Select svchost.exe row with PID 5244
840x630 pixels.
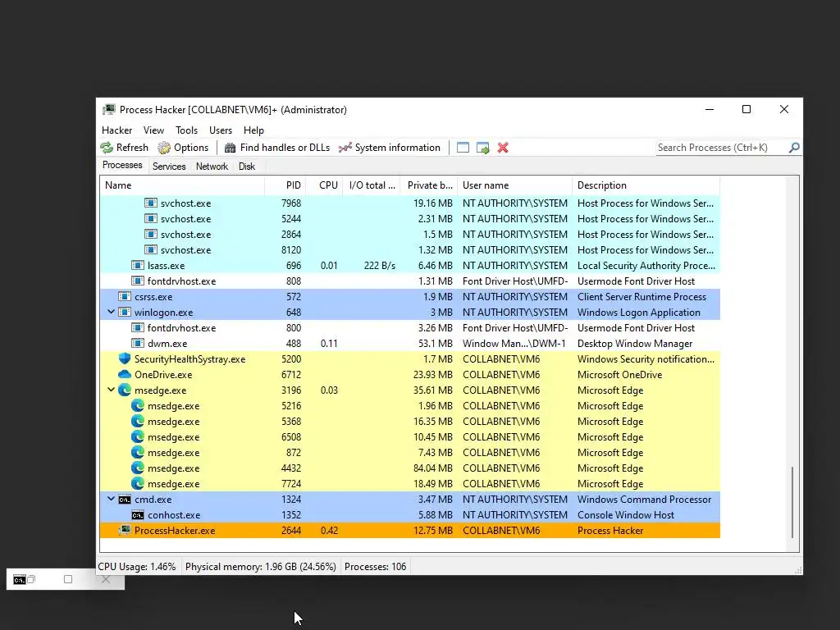coord(410,218)
